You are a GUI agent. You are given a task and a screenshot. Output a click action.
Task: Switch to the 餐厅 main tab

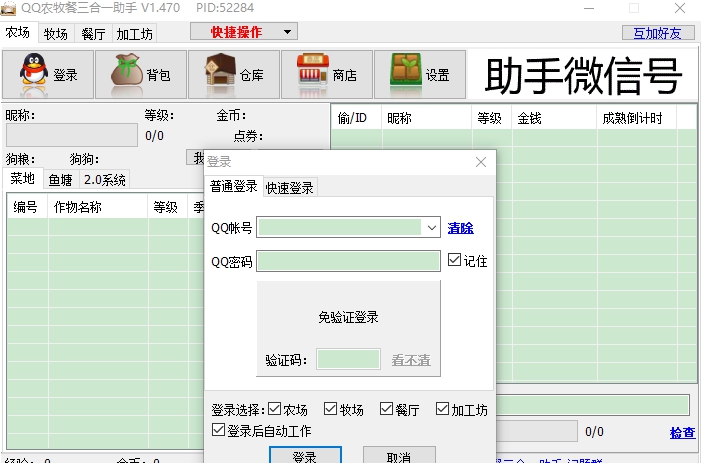point(93,34)
